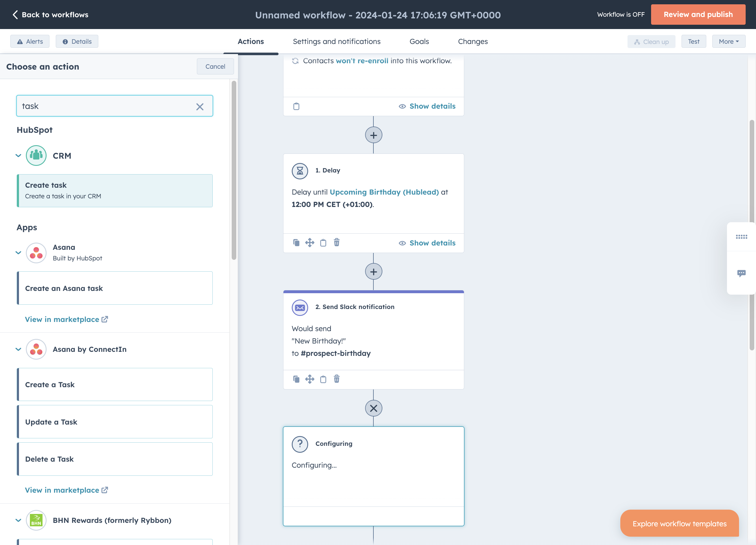Show details of the enrollment trigger
The height and width of the screenshot is (545, 756).
(427, 106)
